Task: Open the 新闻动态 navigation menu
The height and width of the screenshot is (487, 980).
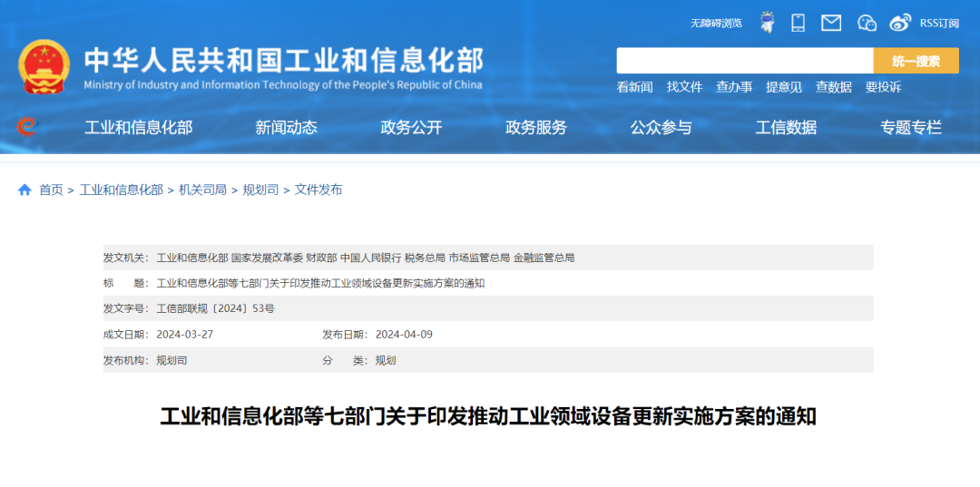Action: coord(286,128)
